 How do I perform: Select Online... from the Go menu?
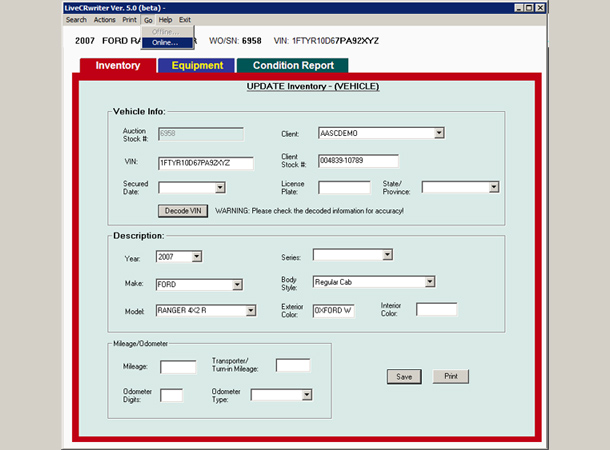(x=167, y=43)
